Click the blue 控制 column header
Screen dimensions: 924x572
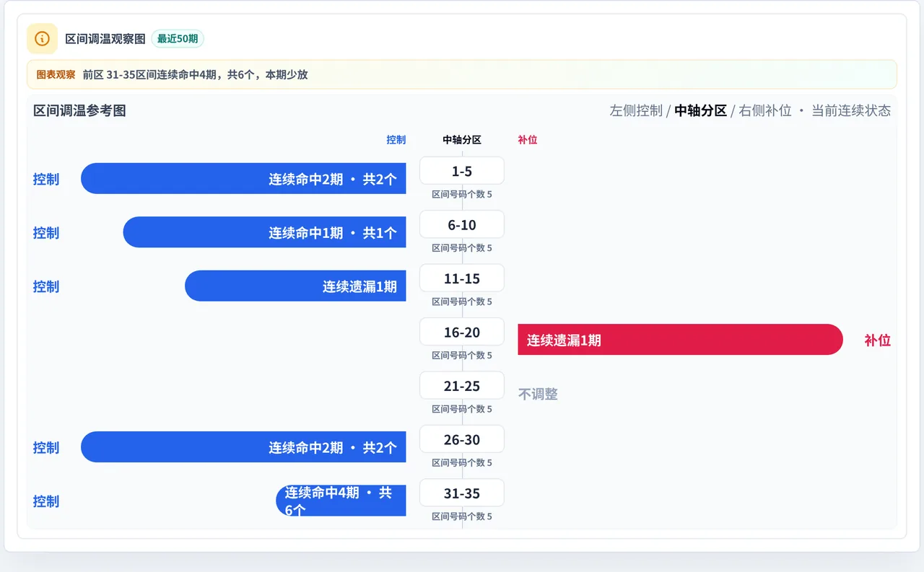click(x=396, y=140)
